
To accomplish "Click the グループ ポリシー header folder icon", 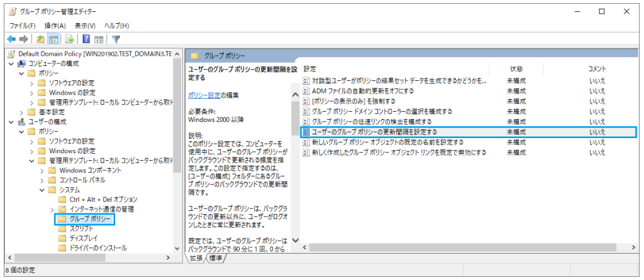I will click(195, 55).
